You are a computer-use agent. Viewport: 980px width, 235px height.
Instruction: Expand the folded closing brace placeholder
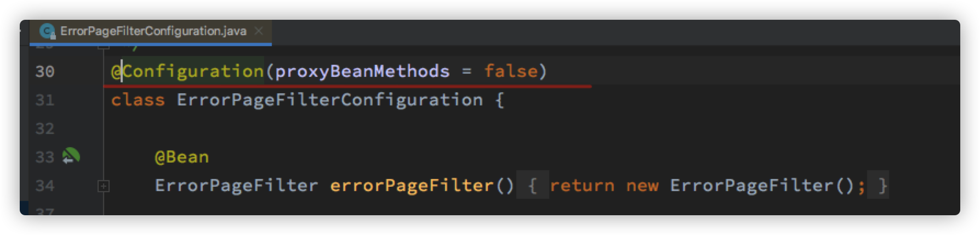[x=882, y=186]
